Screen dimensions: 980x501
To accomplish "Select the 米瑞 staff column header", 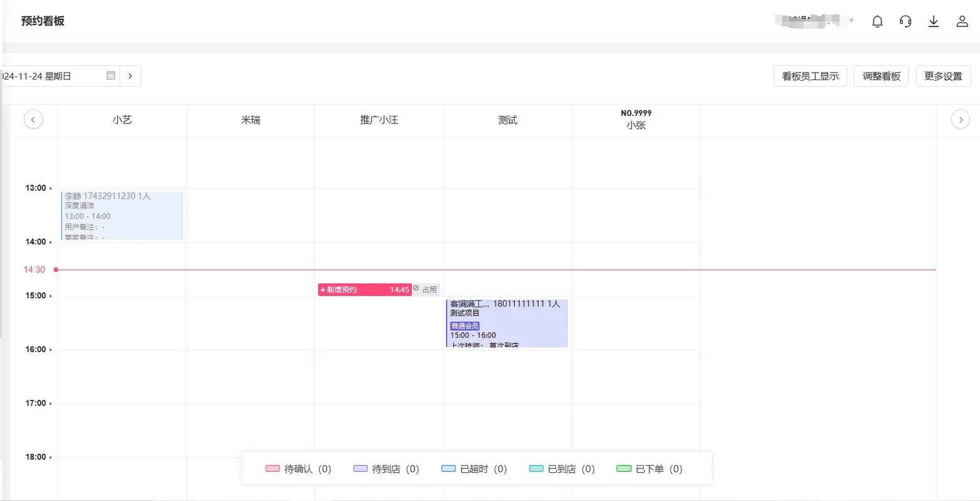I will pyautogui.click(x=250, y=120).
